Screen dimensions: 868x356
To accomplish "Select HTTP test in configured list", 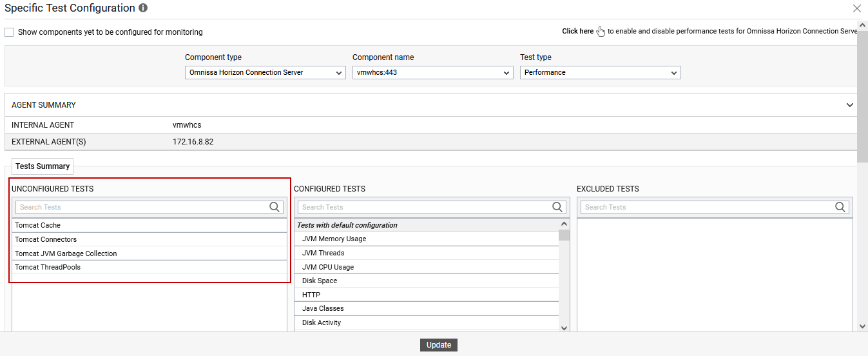I will [427, 295].
